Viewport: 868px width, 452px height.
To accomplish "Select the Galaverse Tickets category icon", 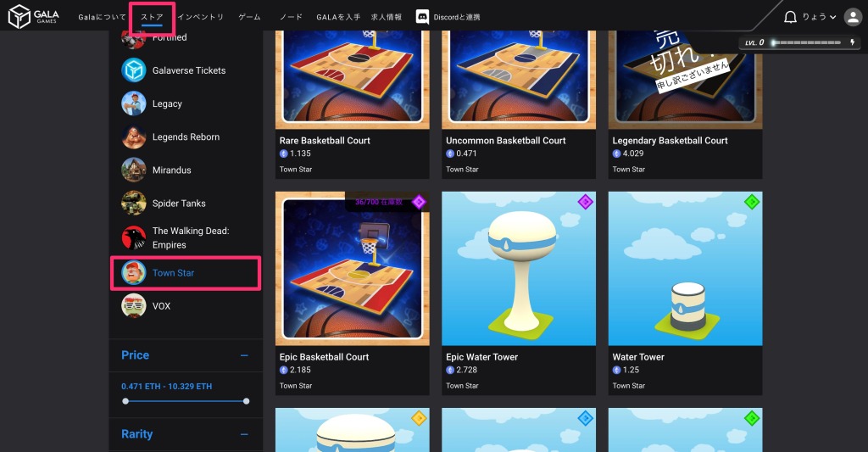I will pos(133,70).
